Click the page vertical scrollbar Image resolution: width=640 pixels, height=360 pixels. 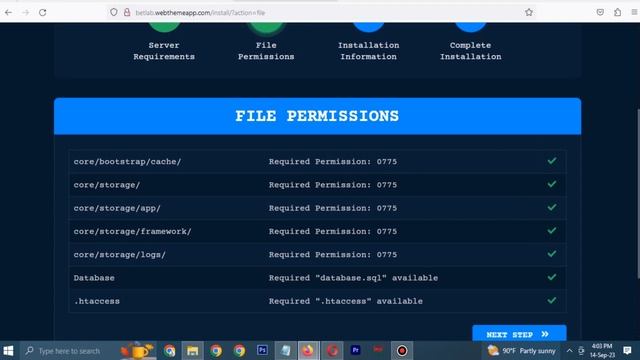click(637, 194)
